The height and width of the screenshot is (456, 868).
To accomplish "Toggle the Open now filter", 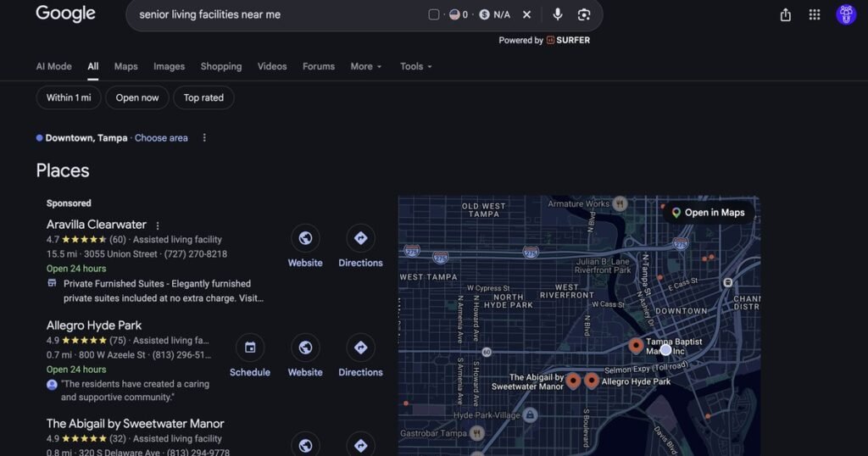I will (137, 98).
